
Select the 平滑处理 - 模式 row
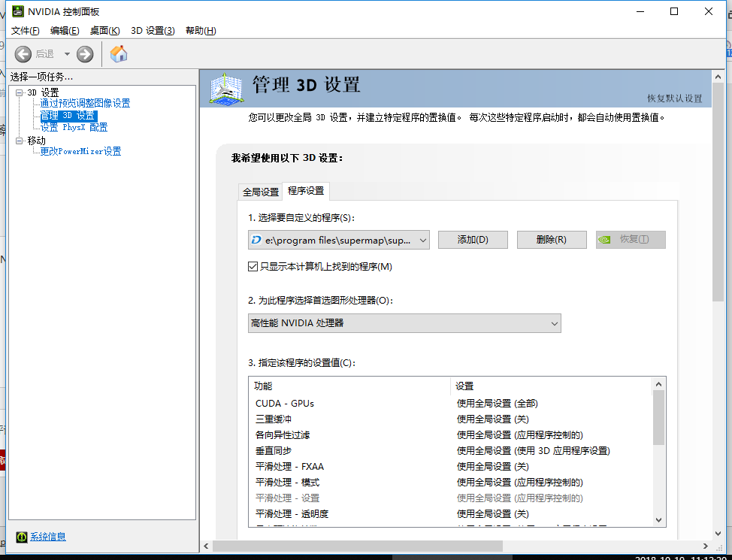pyautogui.click(x=449, y=483)
